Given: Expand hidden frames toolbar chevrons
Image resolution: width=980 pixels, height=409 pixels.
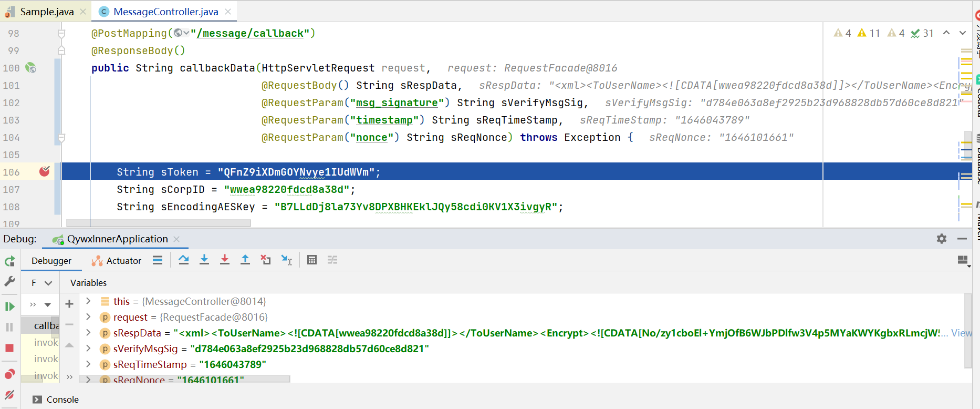Looking at the screenshot, I should [x=69, y=376].
